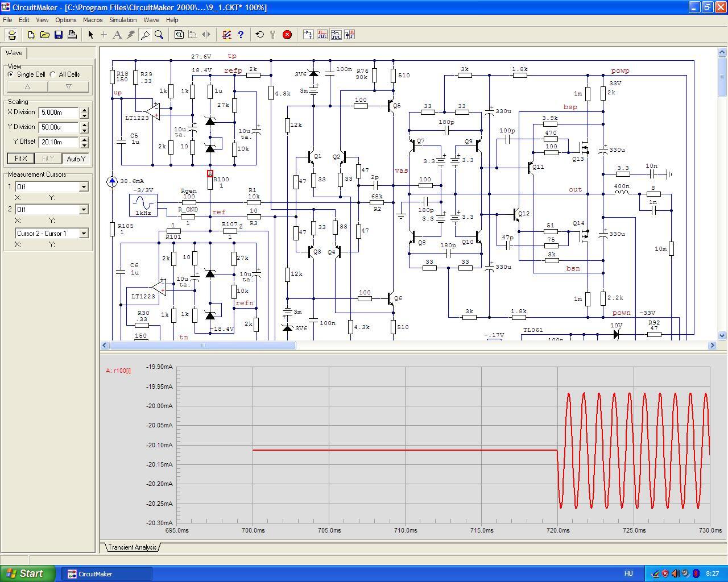Click the Fit Circuit to Window icon
Image resolution: width=728 pixels, height=582 pixels.
[x=179, y=35]
